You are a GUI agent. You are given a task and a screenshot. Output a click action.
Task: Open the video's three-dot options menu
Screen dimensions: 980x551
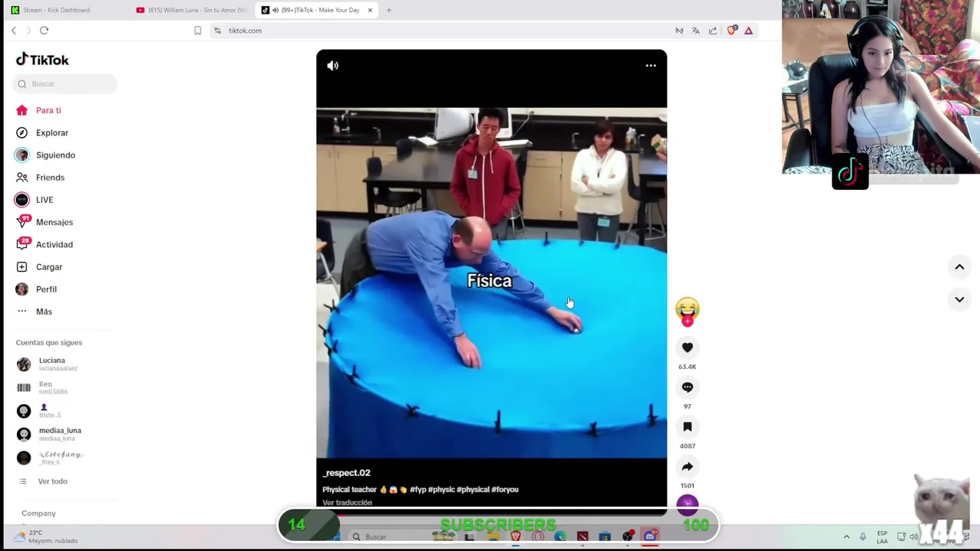tap(651, 66)
